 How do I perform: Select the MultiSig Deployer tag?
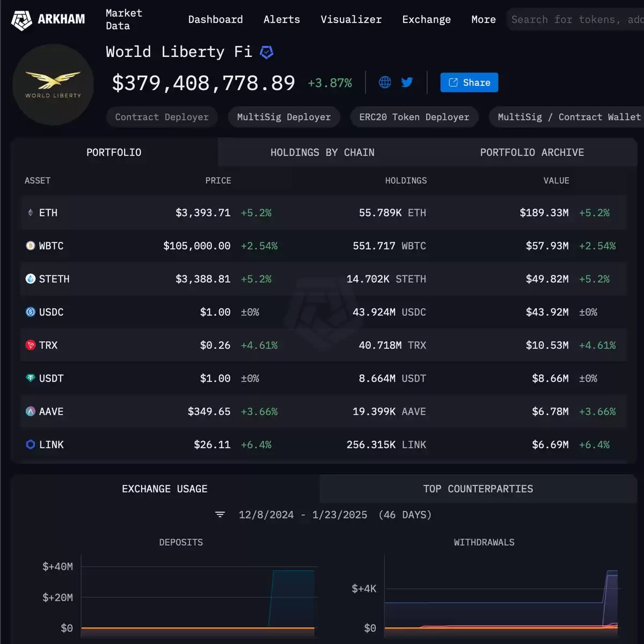pyautogui.click(x=284, y=117)
